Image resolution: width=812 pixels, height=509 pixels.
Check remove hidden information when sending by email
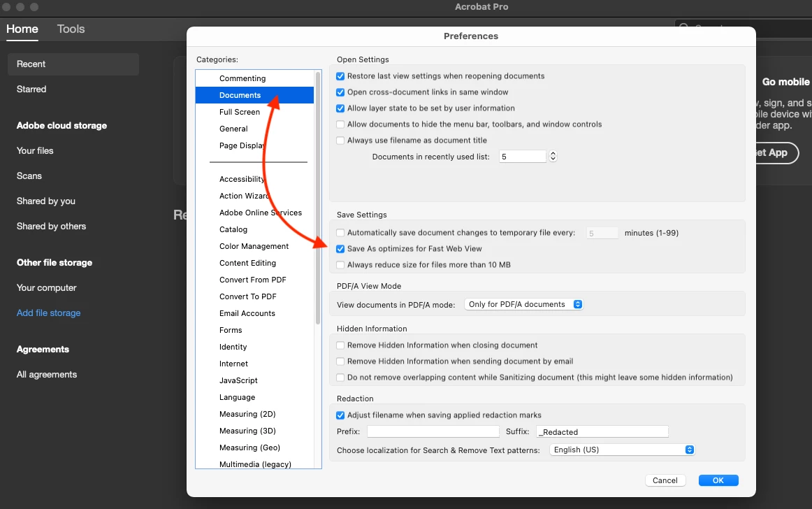point(340,361)
